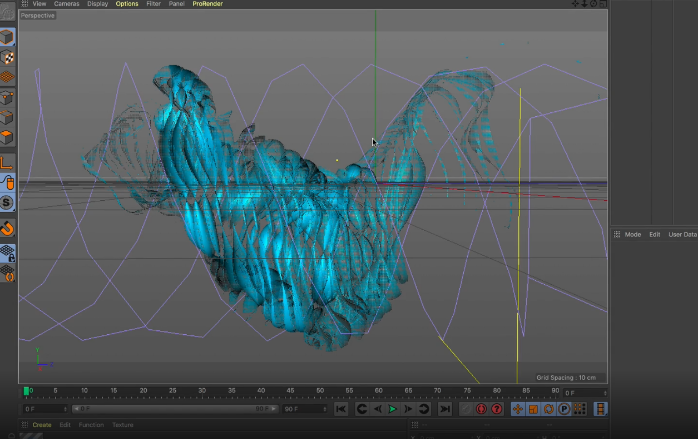Click the Make Editable cube icon
The width and height of the screenshot is (698, 439).
pyautogui.click(x=7, y=37)
